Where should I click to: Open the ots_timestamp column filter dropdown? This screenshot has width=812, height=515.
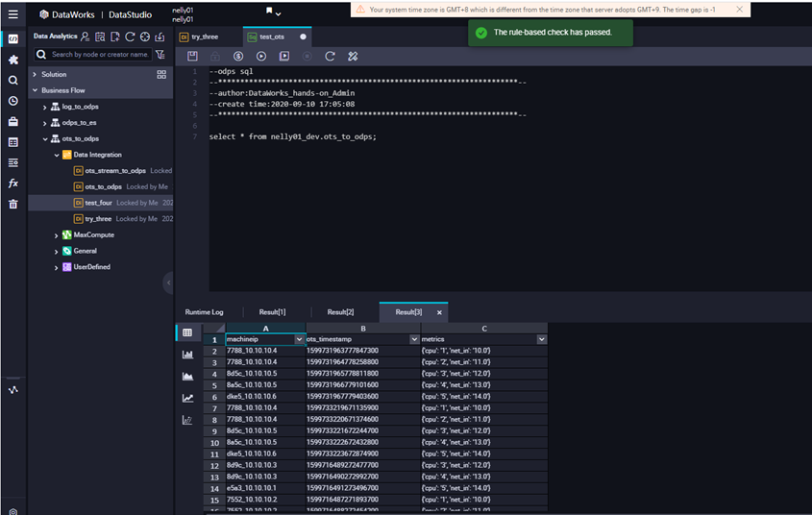414,339
